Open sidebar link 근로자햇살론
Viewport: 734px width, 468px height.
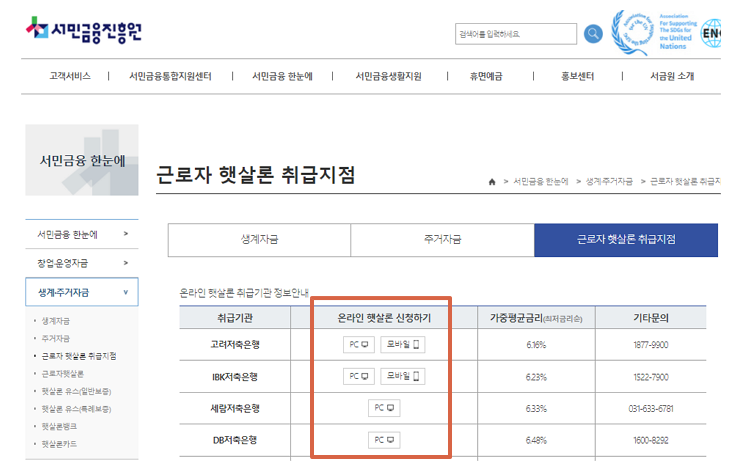[x=63, y=374]
